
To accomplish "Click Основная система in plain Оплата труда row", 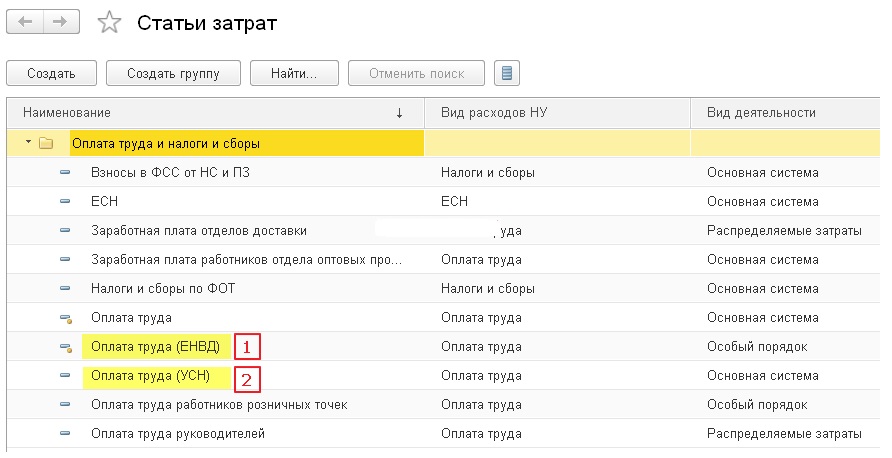I will tap(762, 317).
